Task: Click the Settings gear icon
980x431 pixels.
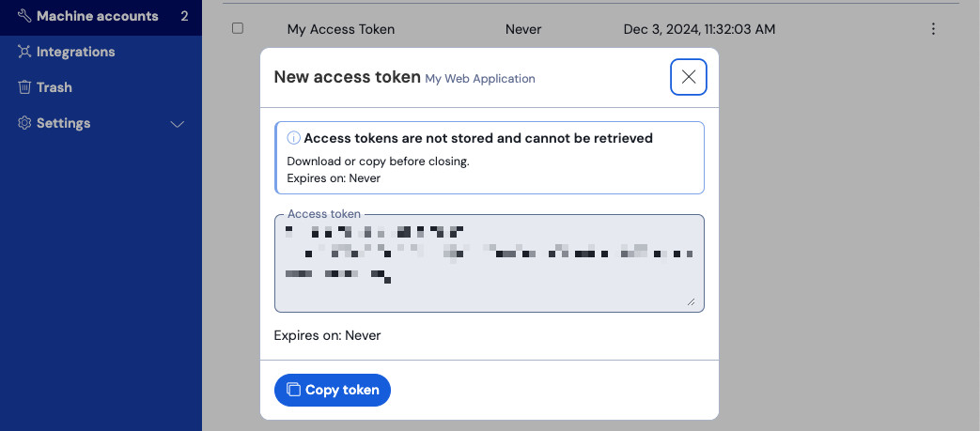Action: point(24,123)
